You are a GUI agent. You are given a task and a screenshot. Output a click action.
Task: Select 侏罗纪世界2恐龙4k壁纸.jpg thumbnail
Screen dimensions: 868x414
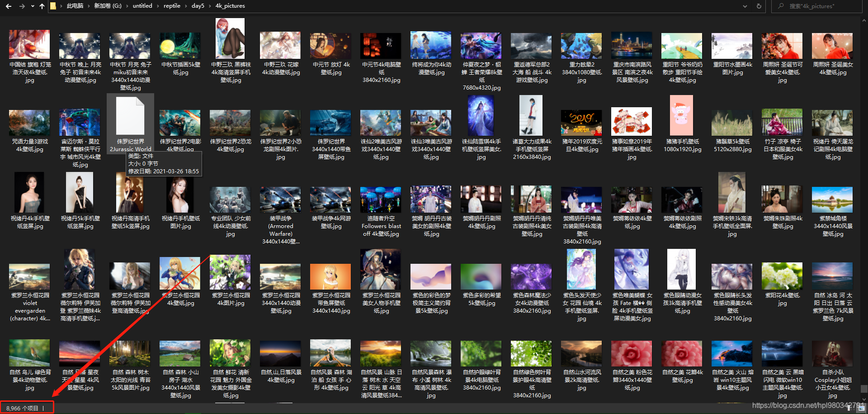(x=230, y=123)
